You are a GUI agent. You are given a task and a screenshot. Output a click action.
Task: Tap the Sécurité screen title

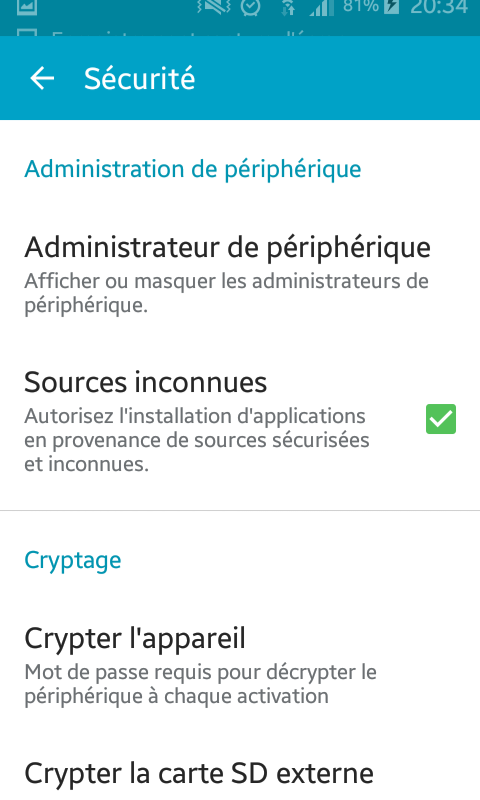139,79
